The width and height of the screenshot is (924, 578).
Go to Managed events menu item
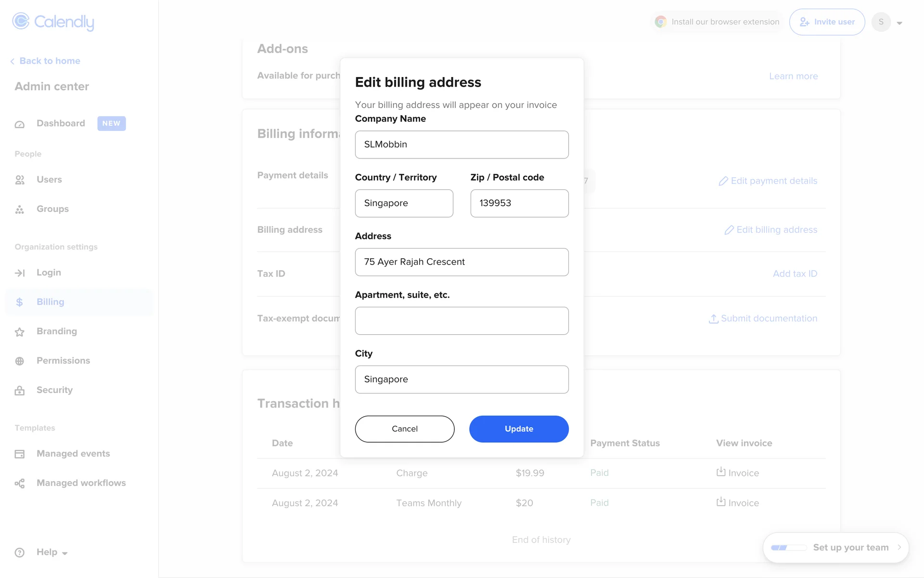(73, 454)
